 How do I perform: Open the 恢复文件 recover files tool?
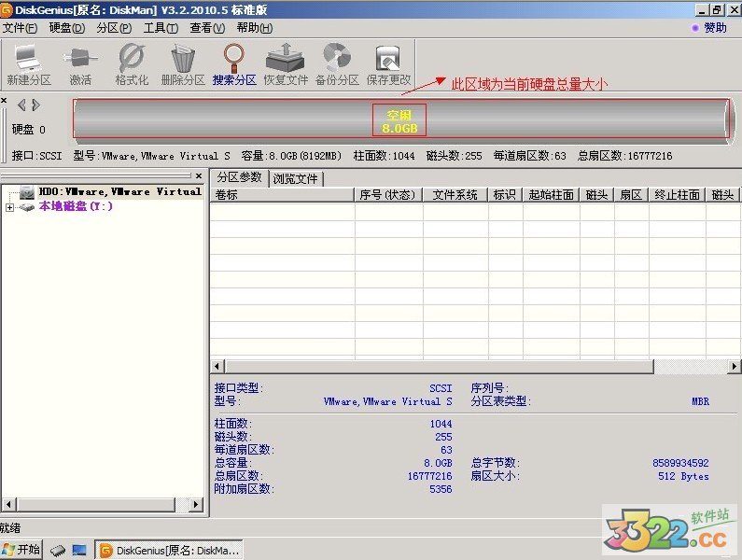click(x=286, y=64)
